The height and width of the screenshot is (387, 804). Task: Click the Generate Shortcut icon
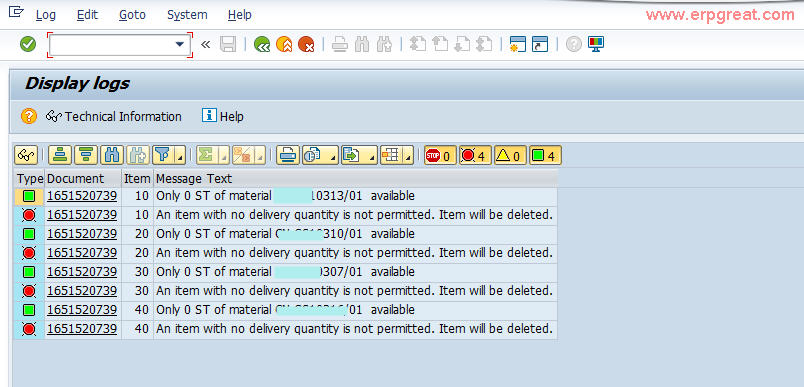(540, 45)
